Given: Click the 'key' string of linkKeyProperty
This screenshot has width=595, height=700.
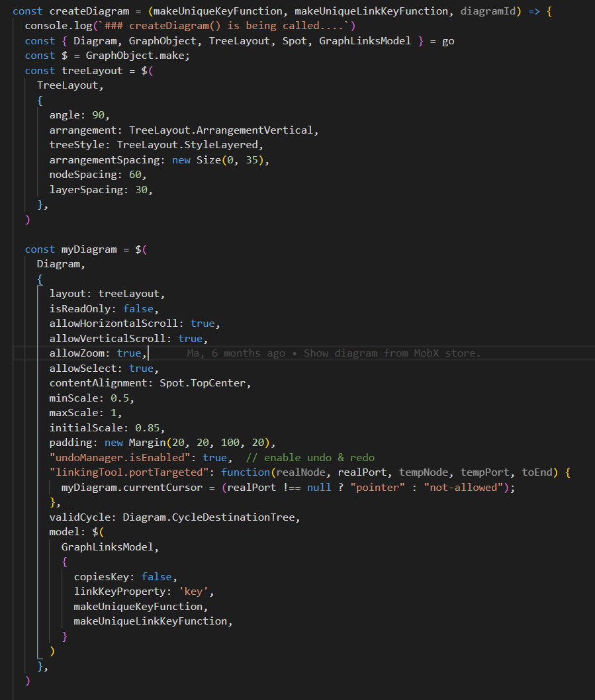Looking at the screenshot, I should 193,591.
